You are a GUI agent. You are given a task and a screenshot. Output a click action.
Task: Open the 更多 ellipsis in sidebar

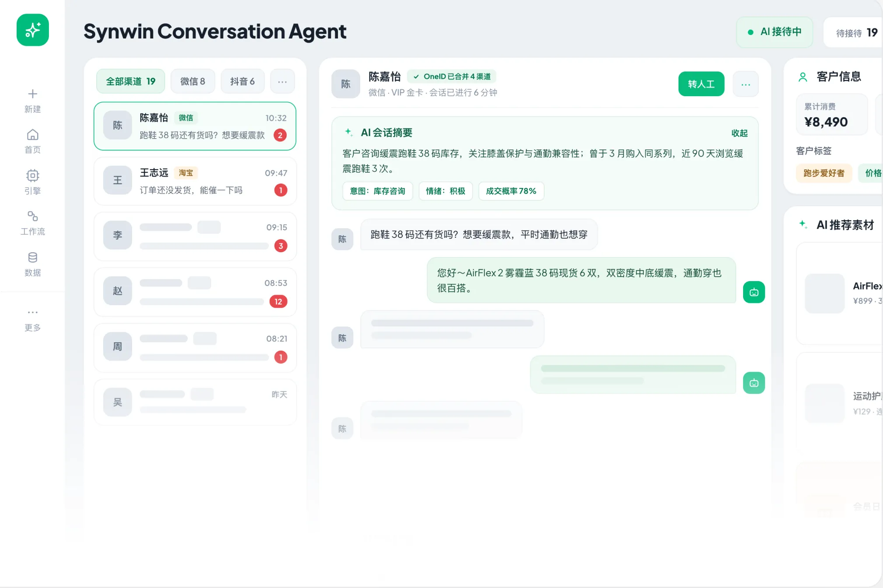pos(33,312)
